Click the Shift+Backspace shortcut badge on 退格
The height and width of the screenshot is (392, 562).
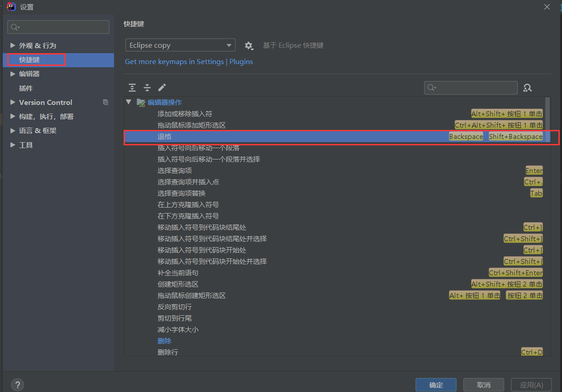tap(516, 136)
